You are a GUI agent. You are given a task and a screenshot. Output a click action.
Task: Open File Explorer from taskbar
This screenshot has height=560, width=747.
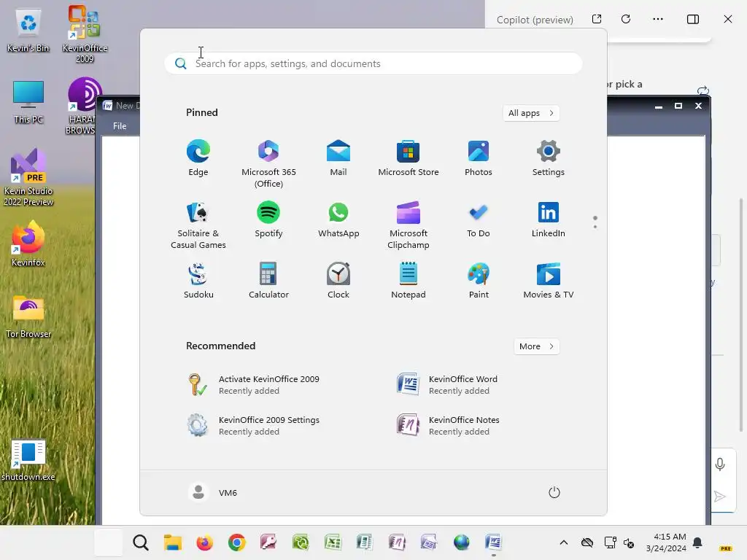(172, 542)
